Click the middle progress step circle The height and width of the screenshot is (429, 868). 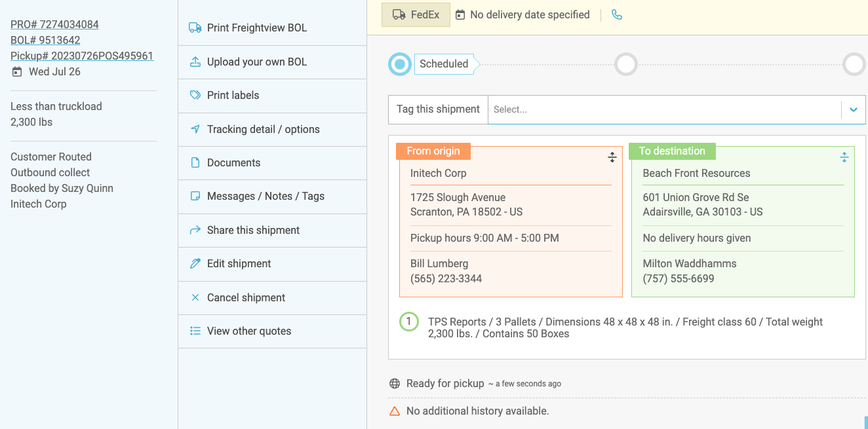[x=625, y=64]
